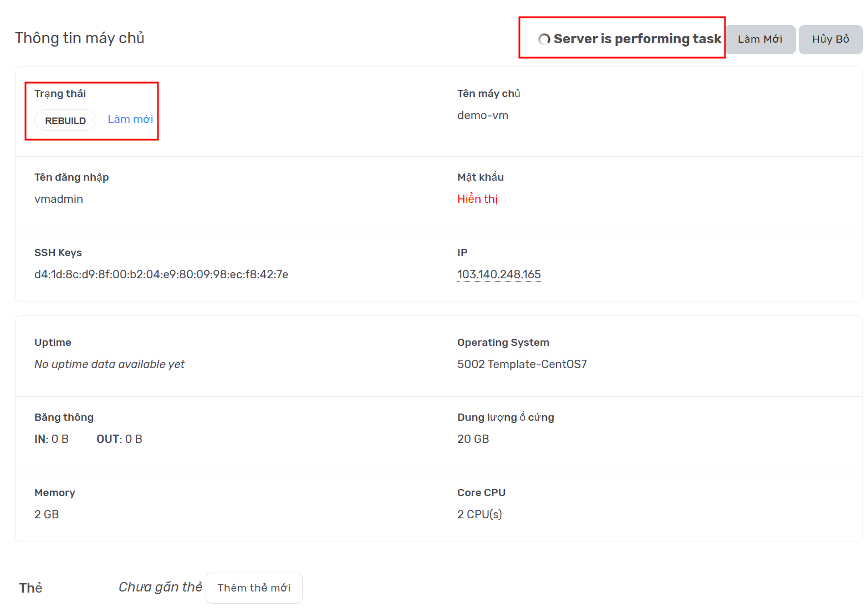This screenshot has height=612, width=868.
Task: Select the server name demo-vm
Action: [x=483, y=115]
